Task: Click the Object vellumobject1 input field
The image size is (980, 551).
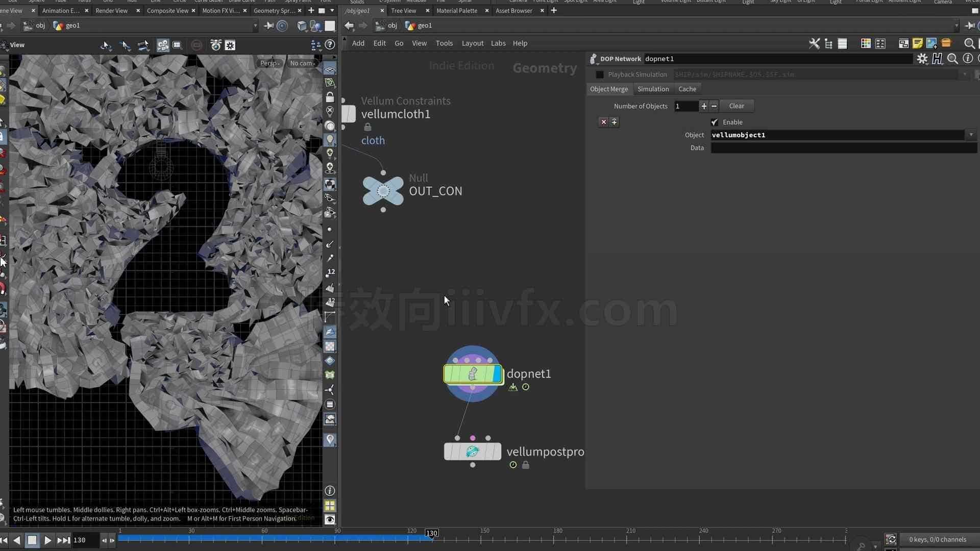Action: tap(838, 135)
